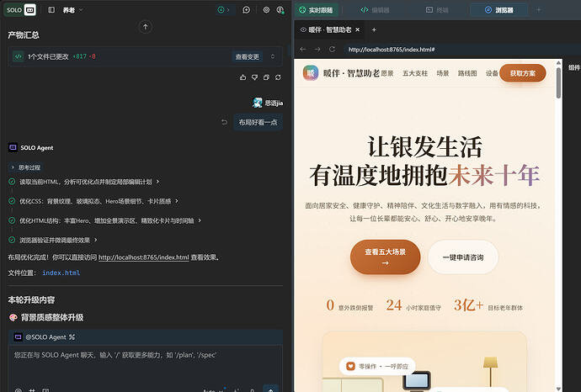Click the thumbs up icon

243,77
